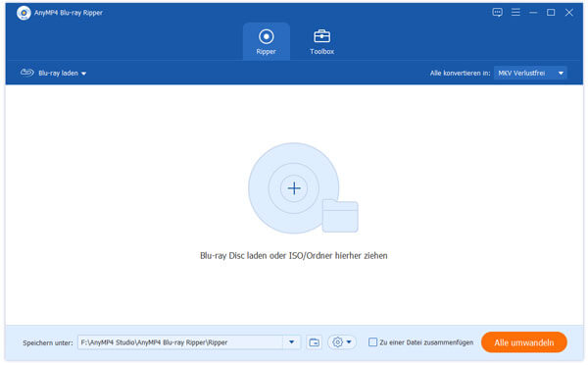Open the hamburger menu icon
Screen dimensions: 588x365
coord(515,13)
